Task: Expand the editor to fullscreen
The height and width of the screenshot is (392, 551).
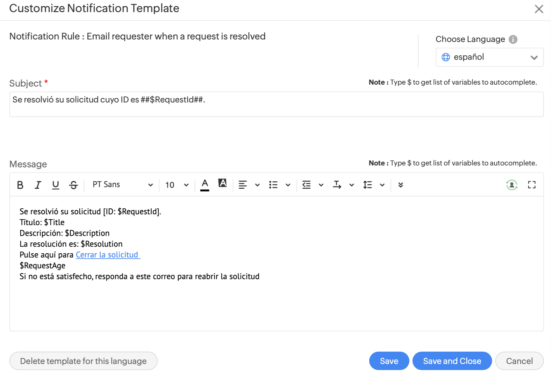Action: (x=532, y=185)
